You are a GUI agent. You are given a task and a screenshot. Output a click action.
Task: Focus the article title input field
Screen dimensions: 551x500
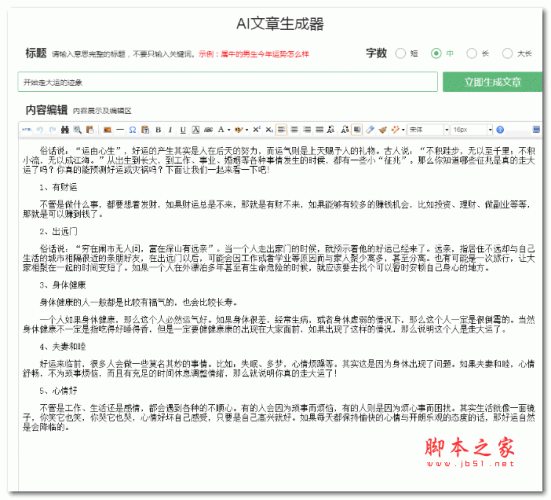point(228,82)
